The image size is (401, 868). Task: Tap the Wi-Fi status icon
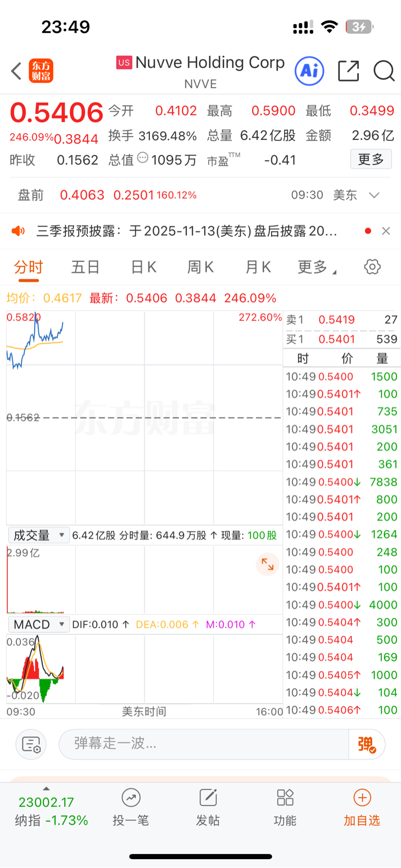[x=329, y=27]
